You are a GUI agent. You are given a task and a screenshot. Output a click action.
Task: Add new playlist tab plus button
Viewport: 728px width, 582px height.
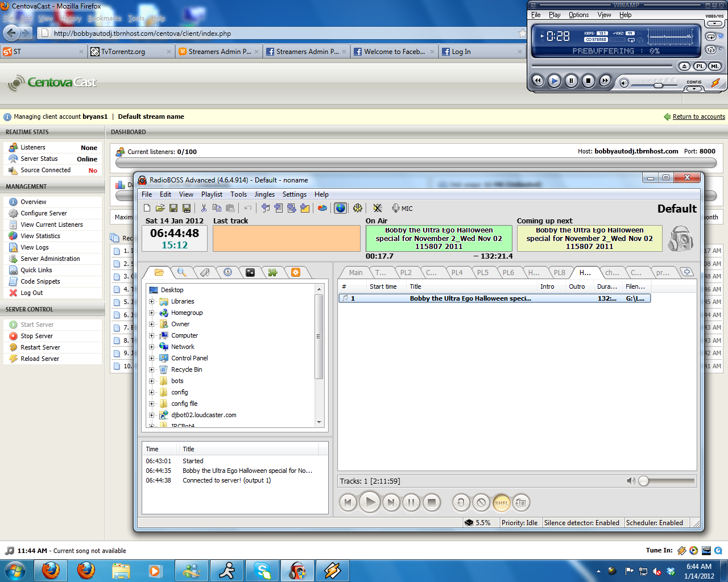pyautogui.click(x=687, y=272)
